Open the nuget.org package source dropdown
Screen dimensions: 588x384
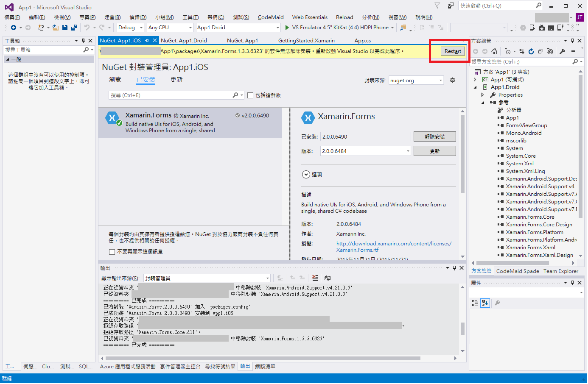[416, 80]
